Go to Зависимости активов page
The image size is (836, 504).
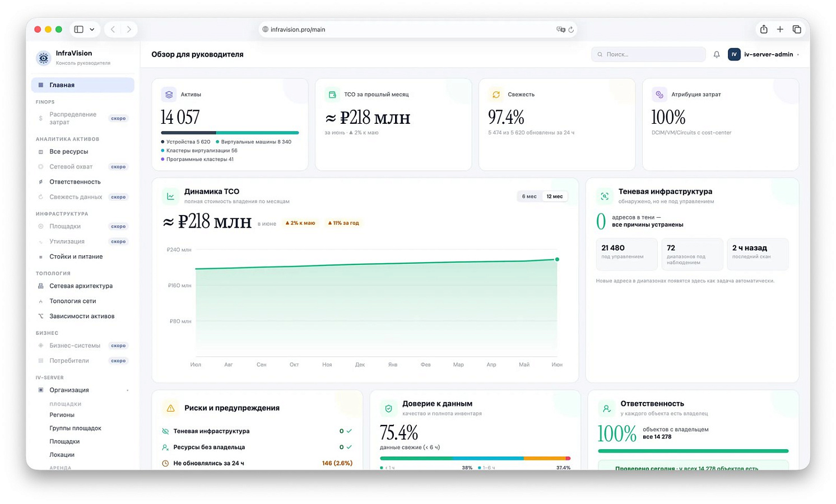pyautogui.click(x=83, y=316)
